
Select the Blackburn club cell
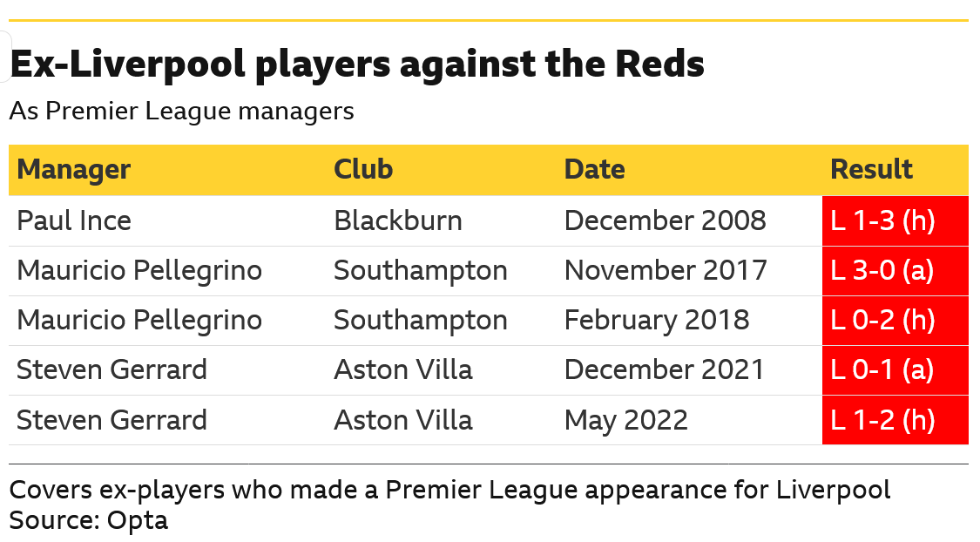coord(397,220)
